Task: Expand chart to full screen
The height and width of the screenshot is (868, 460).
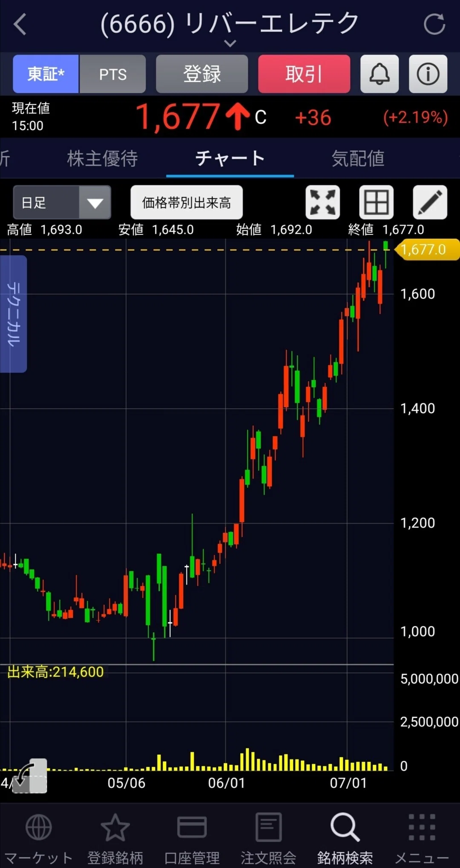Action: [323, 202]
